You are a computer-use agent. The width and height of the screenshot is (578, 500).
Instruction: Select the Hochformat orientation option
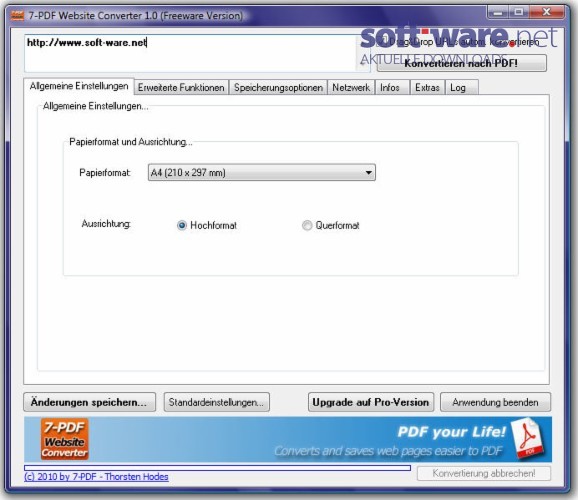(182, 225)
